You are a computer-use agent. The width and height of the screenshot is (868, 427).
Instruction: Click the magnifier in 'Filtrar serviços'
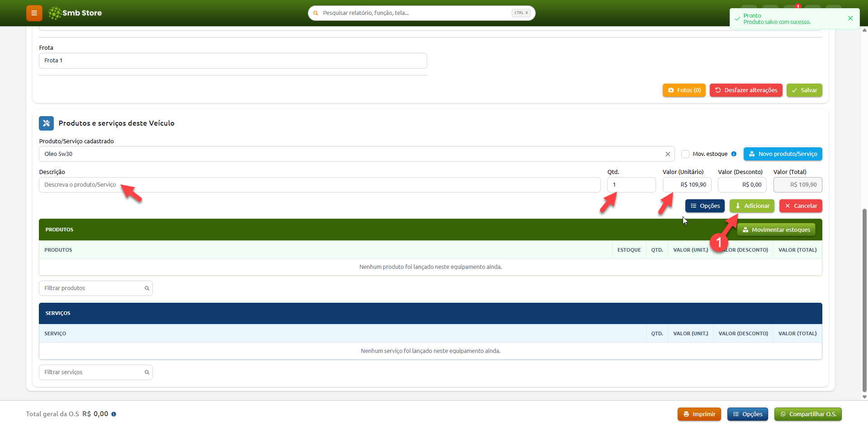coord(147,372)
